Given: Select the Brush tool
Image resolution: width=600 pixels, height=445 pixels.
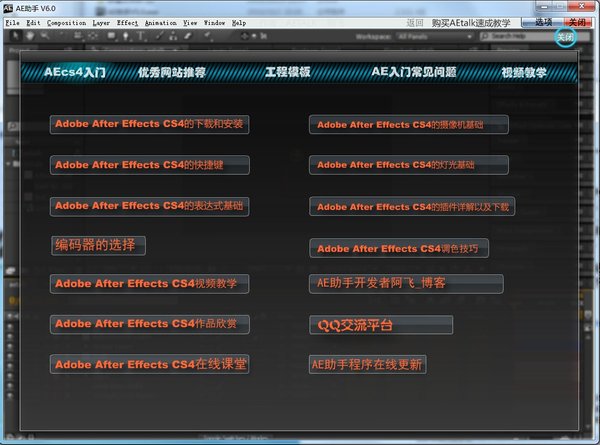Looking at the screenshot, I should pyautogui.click(x=160, y=36).
